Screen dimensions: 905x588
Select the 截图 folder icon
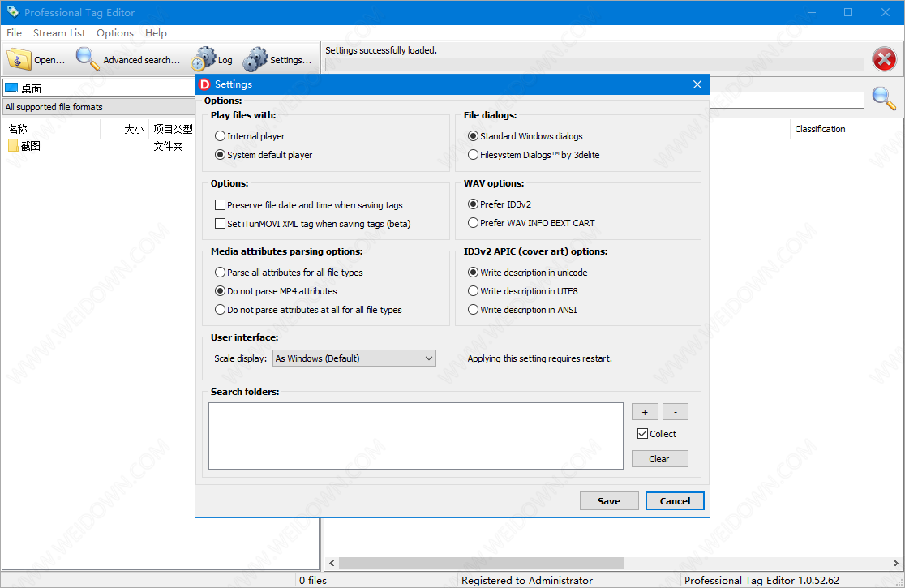coord(13,145)
